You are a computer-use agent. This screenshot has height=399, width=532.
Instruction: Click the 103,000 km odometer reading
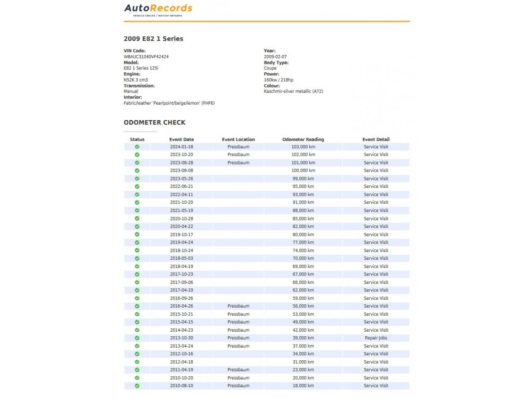point(303,147)
